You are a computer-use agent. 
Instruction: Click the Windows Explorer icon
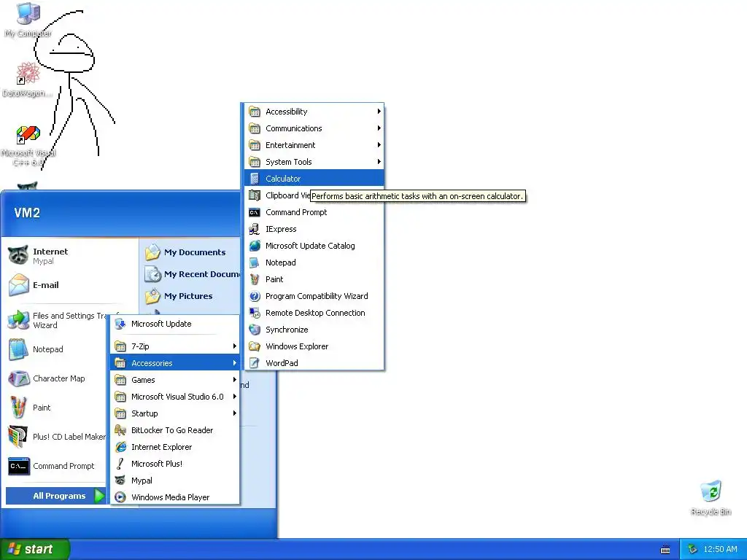coord(255,346)
